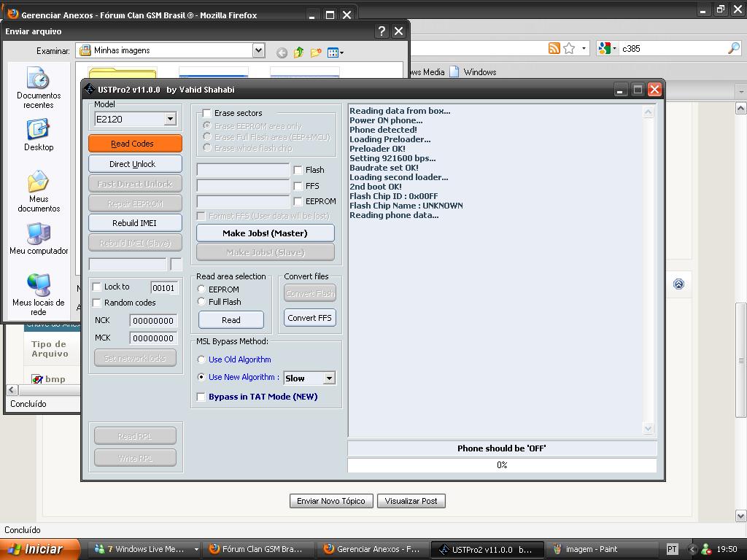Viewport: 747px width, 560px height.
Task: Select EEPROM read area radio button
Action: (201, 289)
